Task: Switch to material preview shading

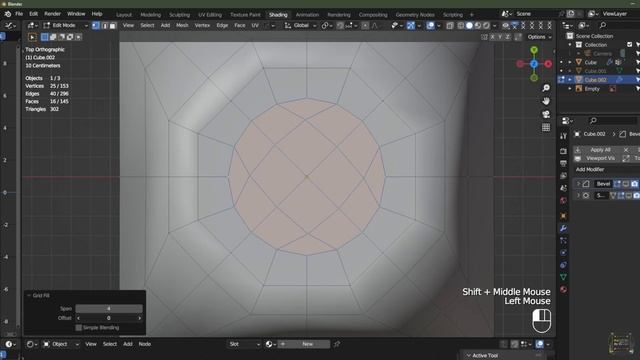Action: [478, 25]
